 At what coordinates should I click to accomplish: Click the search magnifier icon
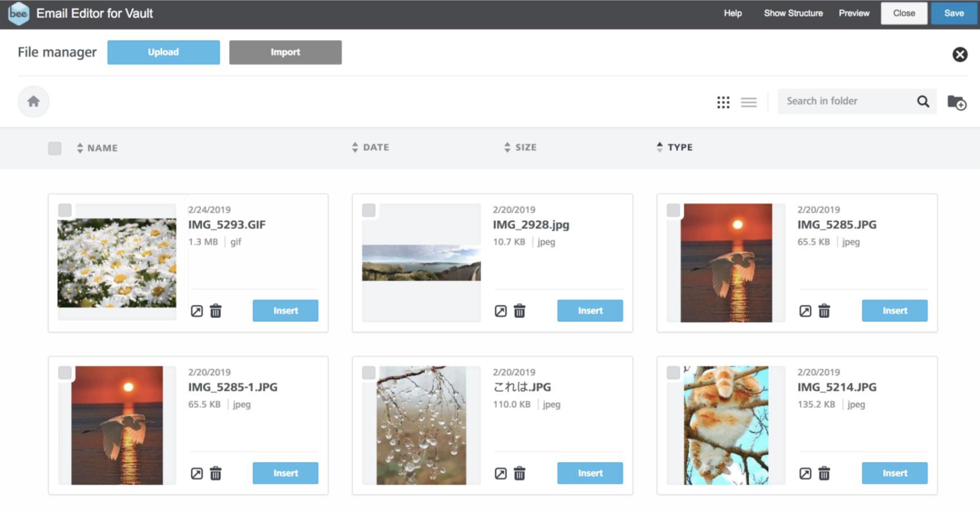click(x=923, y=101)
